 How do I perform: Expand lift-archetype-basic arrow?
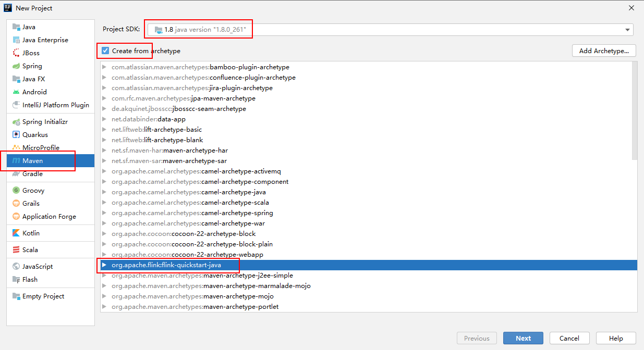click(105, 130)
